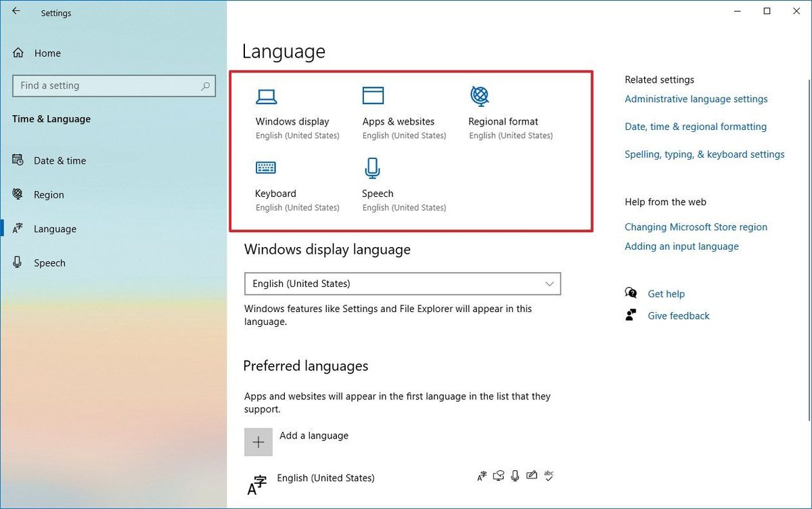Open the Regional format globe icon

(480, 95)
